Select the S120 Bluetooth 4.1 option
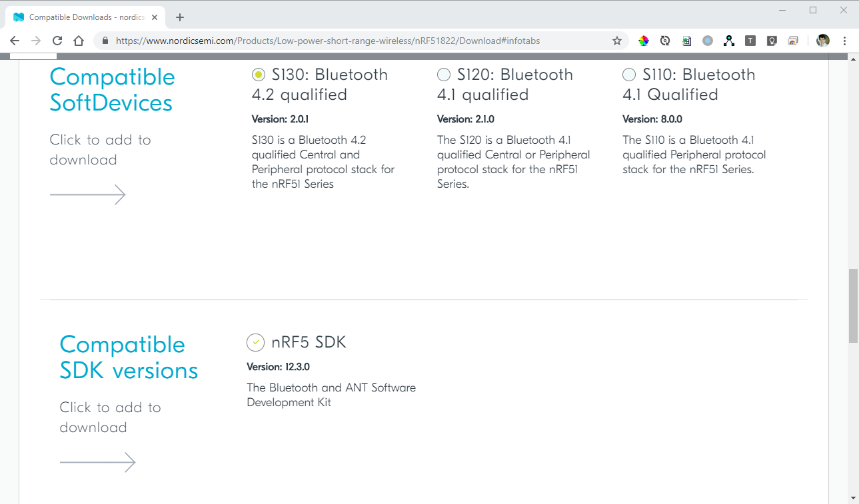Image resolution: width=859 pixels, height=504 pixels. click(x=444, y=75)
